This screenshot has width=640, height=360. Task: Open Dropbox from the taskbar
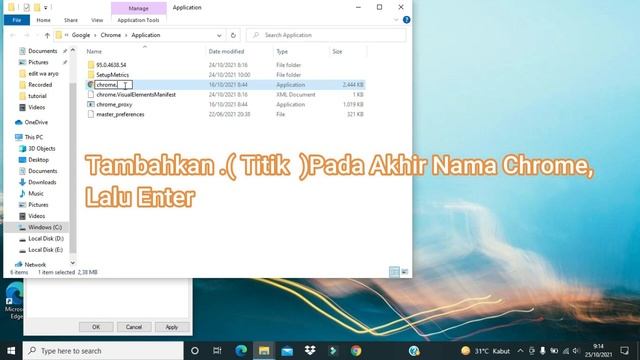310,351
